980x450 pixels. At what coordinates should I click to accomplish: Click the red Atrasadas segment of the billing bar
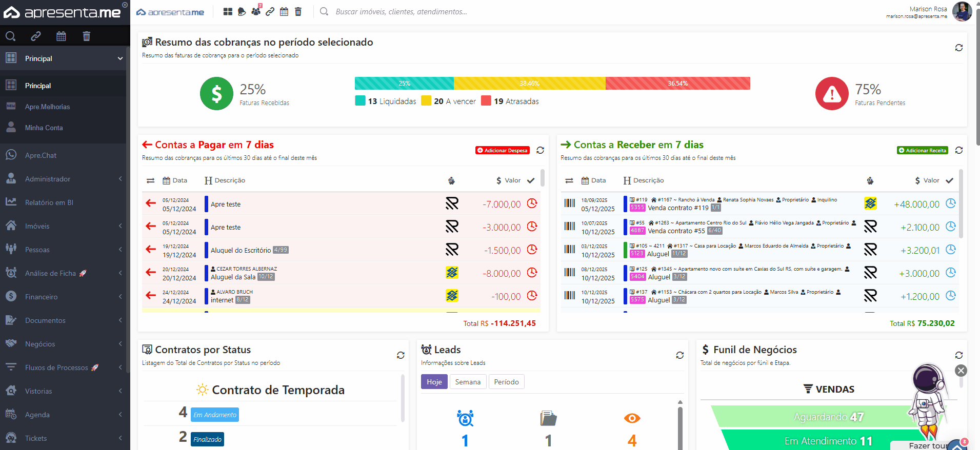[677, 84]
